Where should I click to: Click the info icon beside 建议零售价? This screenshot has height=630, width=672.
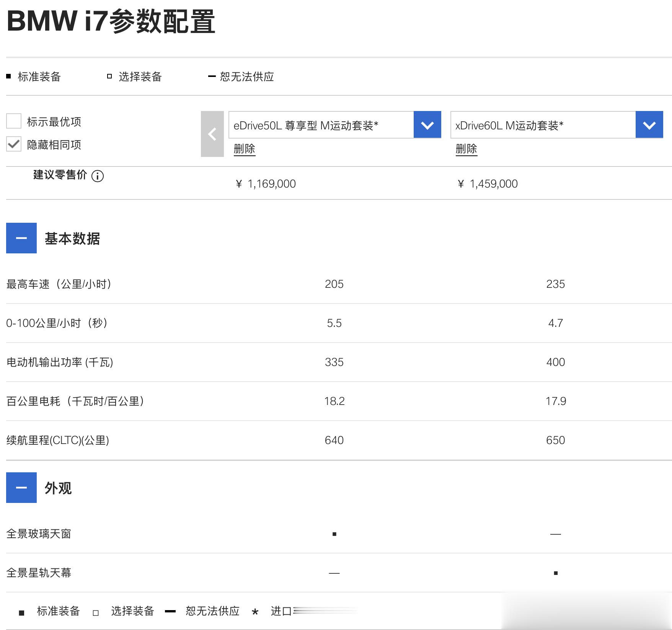tap(98, 176)
